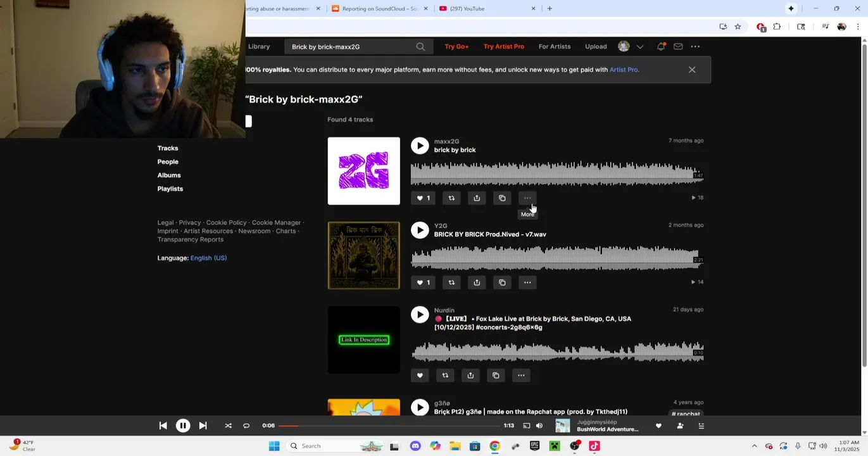Click Try Go+ link
Screen dimensions: 868x456
(456, 47)
